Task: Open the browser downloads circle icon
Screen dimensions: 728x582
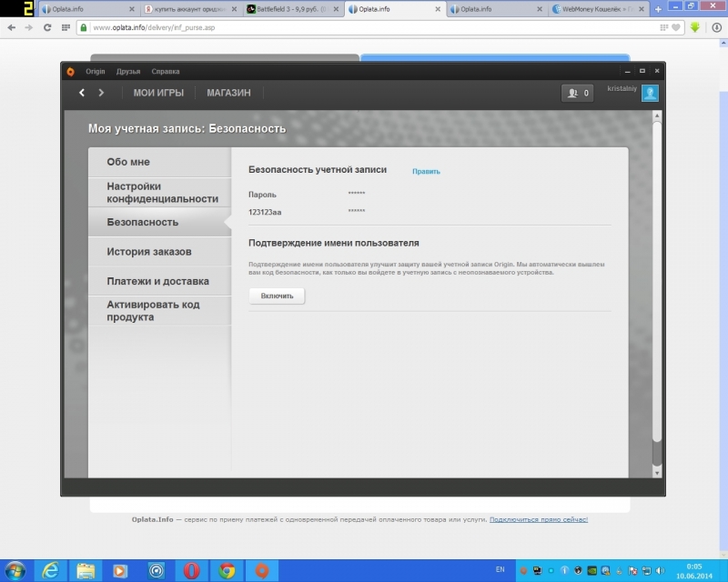Action: click(x=717, y=28)
